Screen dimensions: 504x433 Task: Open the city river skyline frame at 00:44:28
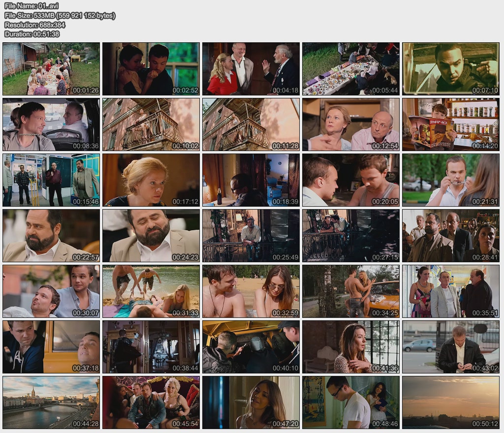coord(51,402)
